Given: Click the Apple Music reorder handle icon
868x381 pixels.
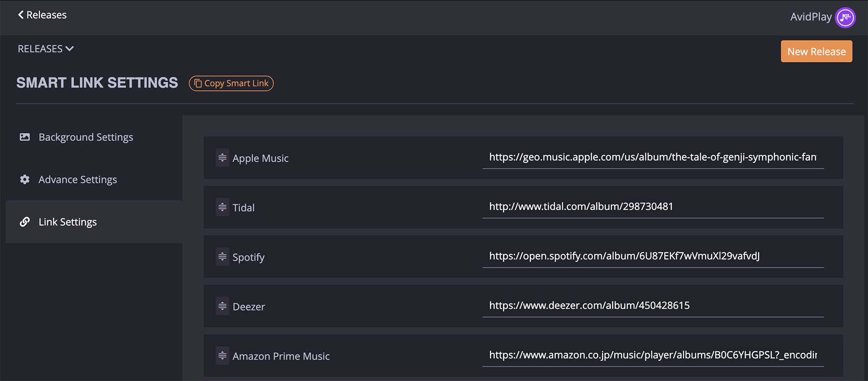Looking at the screenshot, I should tap(222, 158).
